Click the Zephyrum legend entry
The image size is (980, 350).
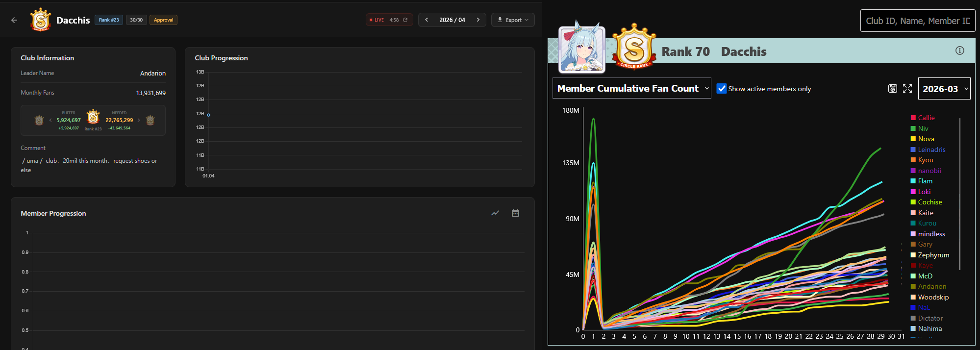(x=930, y=255)
